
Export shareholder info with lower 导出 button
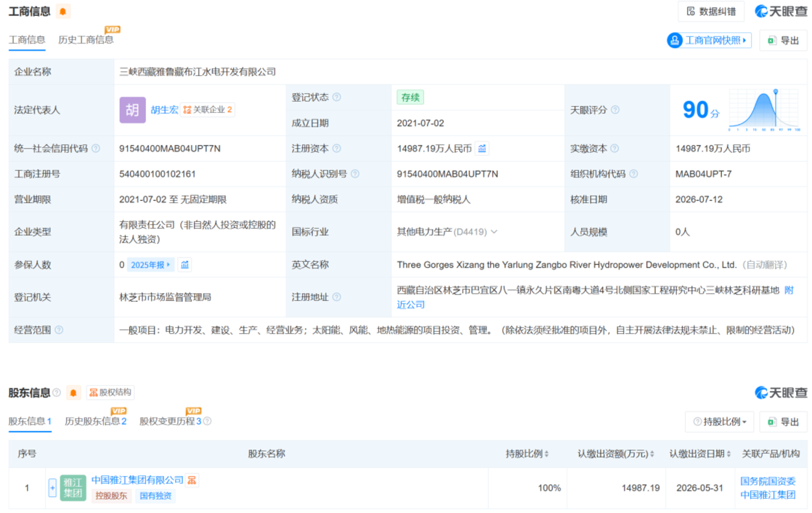click(784, 422)
